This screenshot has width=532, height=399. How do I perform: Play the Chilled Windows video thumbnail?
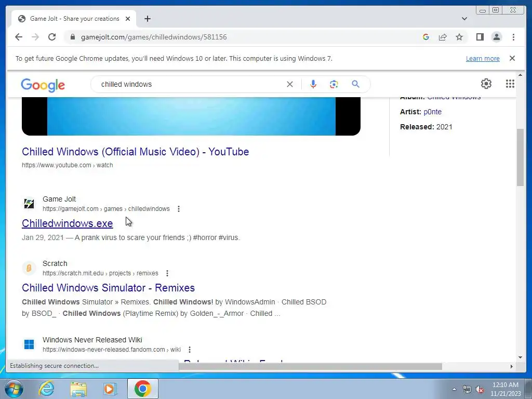[x=191, y=116]
